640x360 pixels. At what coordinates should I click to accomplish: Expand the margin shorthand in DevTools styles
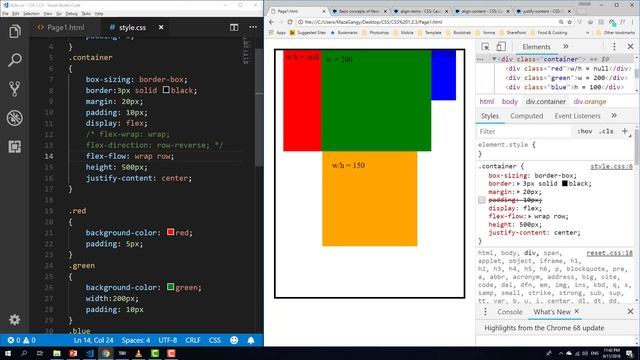click(x=519, y=192)
